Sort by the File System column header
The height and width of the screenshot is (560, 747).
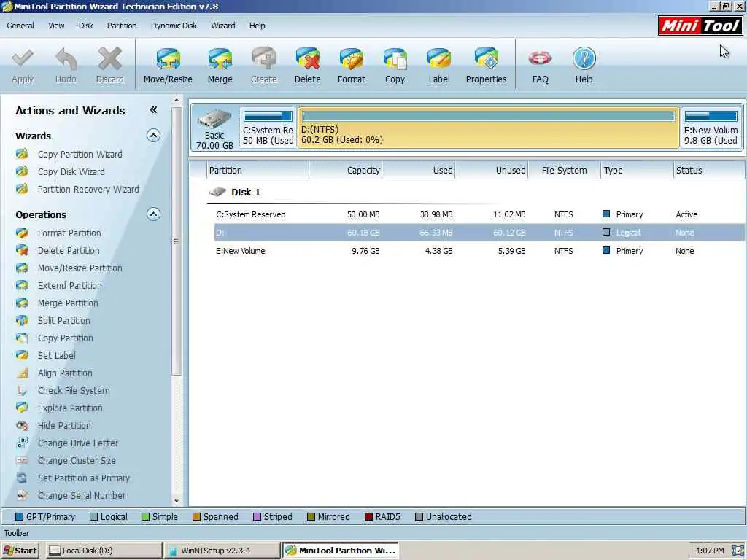(x=564, y=171)
